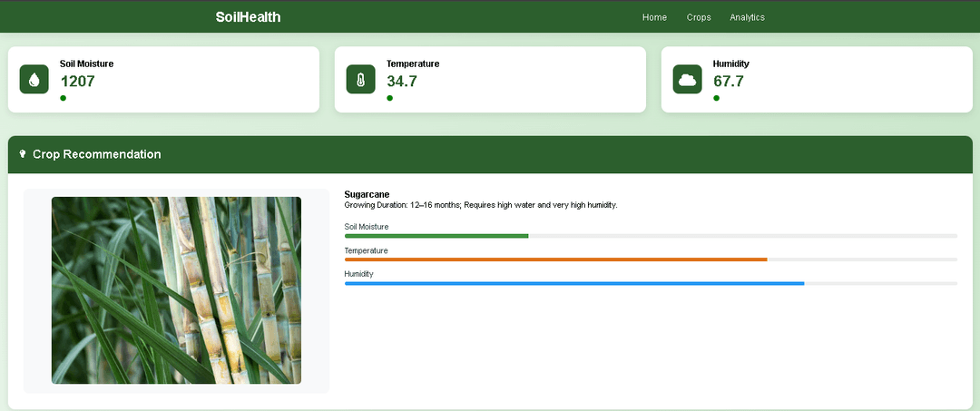
Task: Click the green status dot under Temperature value
Action: [x=389, y=98]
